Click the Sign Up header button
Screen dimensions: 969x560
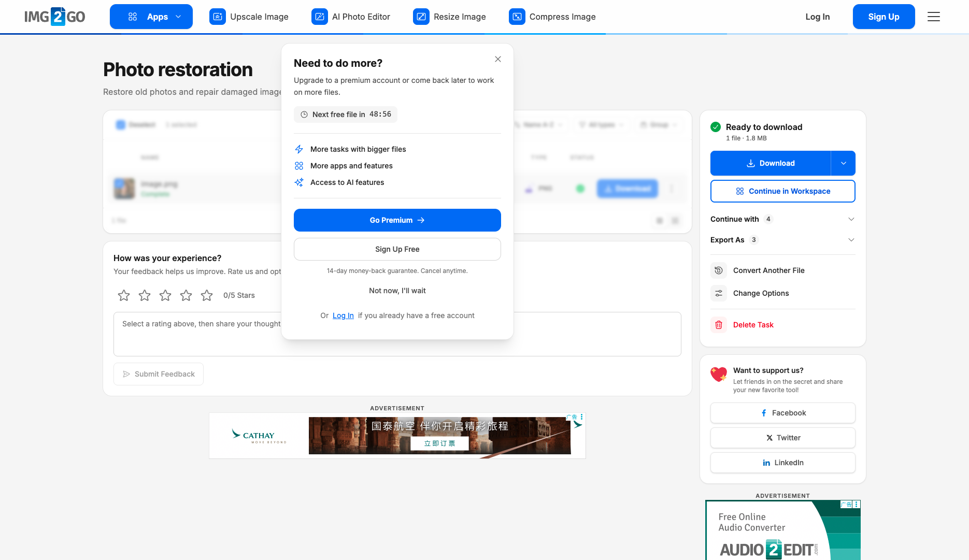[884, 17]
